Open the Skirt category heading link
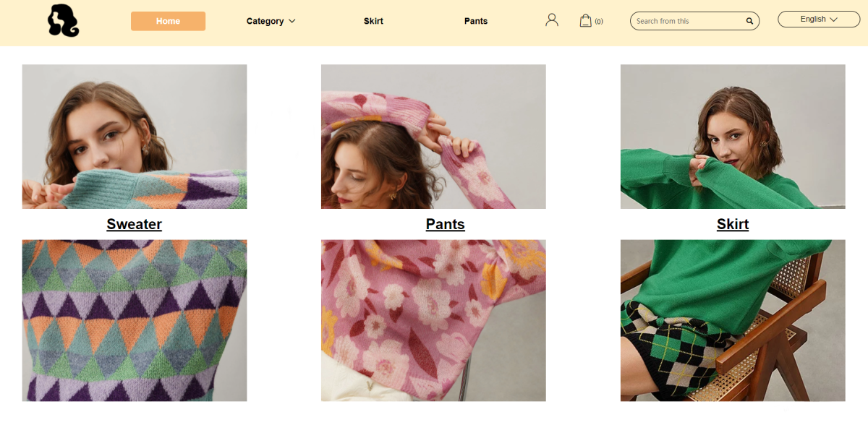Screen dimensions: 868x438 (732, 224)
